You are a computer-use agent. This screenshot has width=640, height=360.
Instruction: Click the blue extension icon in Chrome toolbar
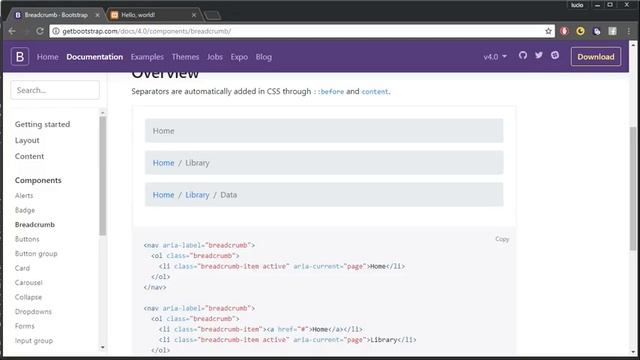(596, 31)
